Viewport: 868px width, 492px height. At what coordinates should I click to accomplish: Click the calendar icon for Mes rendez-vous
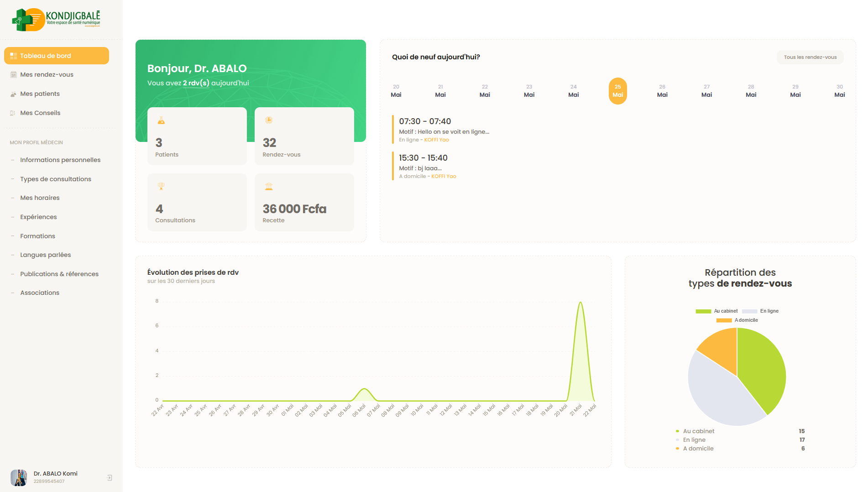(x=13, y=75)
